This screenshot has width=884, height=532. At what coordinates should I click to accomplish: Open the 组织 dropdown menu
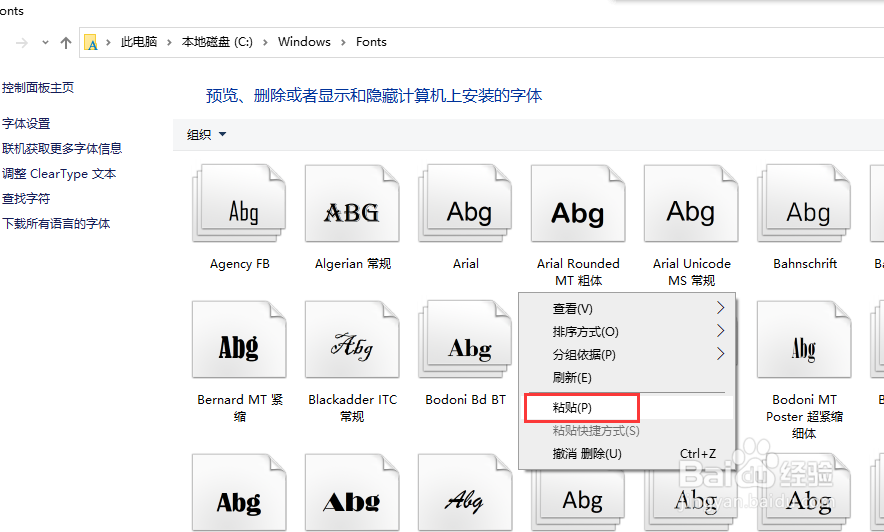point(206,134)
